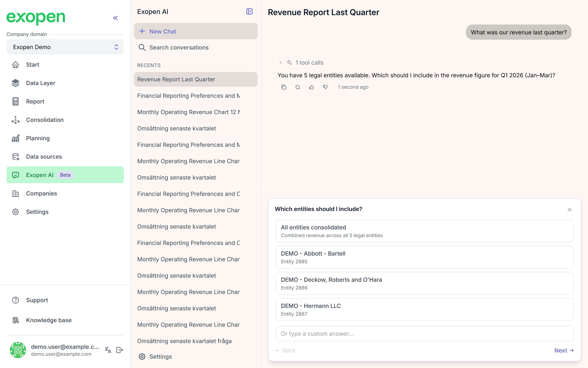Start a New Chat

(196, 31)
